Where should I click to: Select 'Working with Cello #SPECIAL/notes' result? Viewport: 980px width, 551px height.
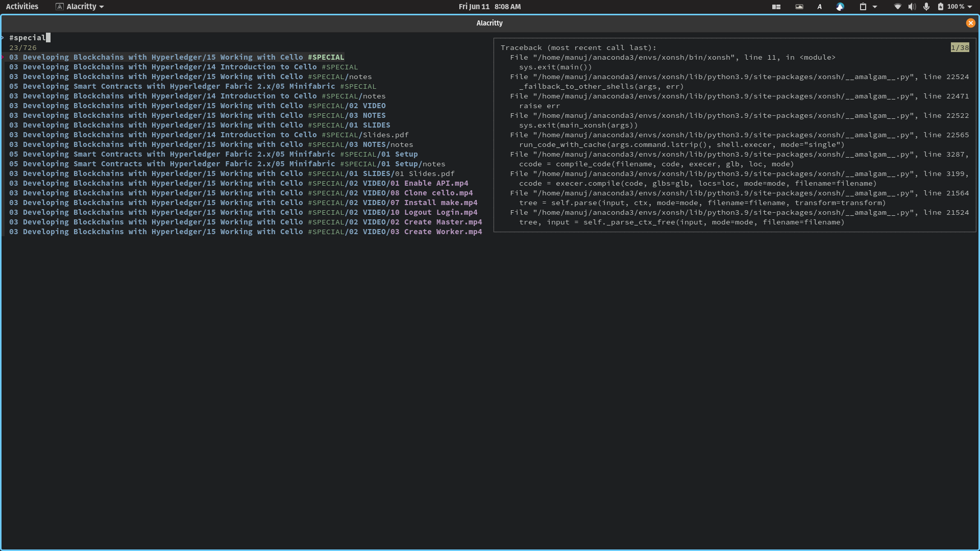pos(190,77)
